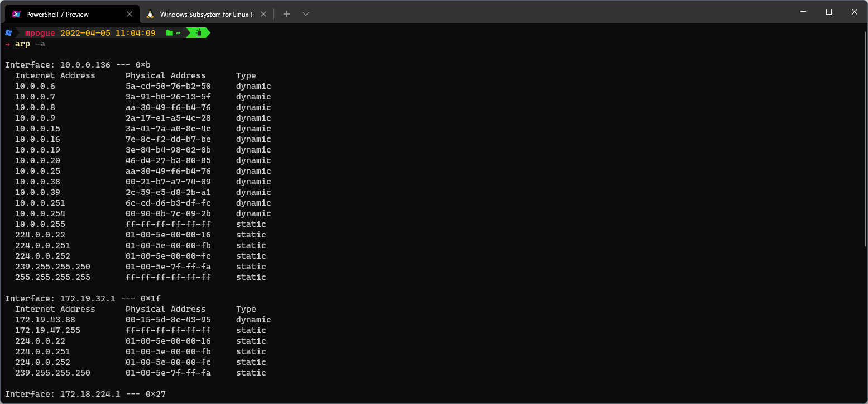Click IP address 172.19.47.255

47,330
